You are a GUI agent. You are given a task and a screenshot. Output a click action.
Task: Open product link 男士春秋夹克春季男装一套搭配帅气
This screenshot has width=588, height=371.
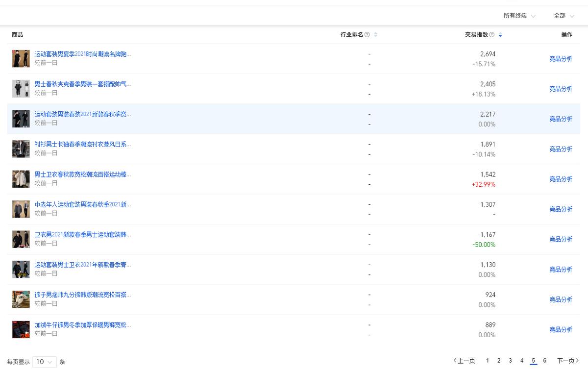point(83,84)
